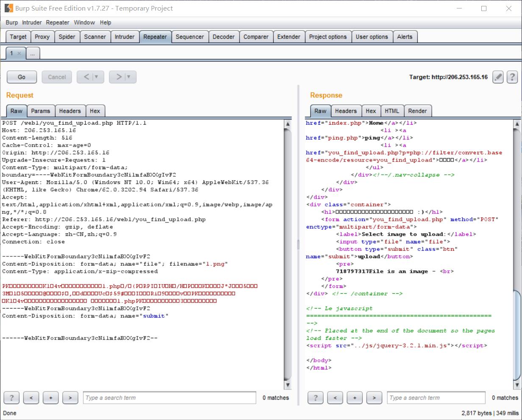
Task: Go to previous match in request search
Action: (x=31, y=398)
